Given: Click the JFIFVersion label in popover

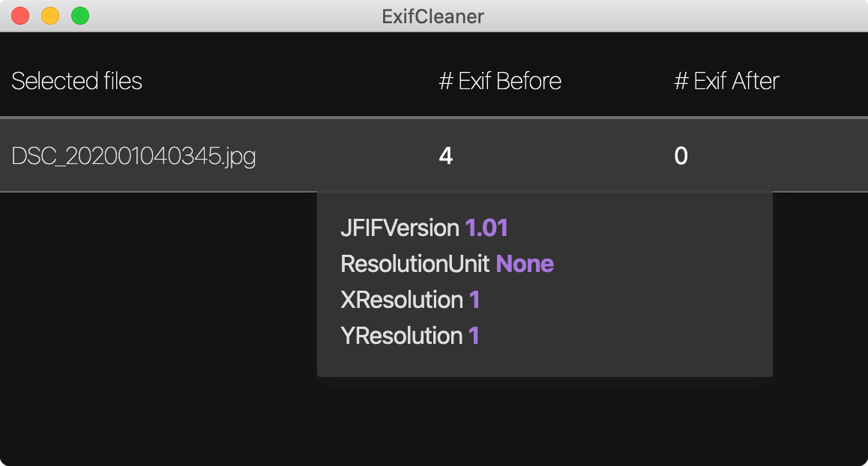Looking at the screenshot, I should click(x=400, y=228).
